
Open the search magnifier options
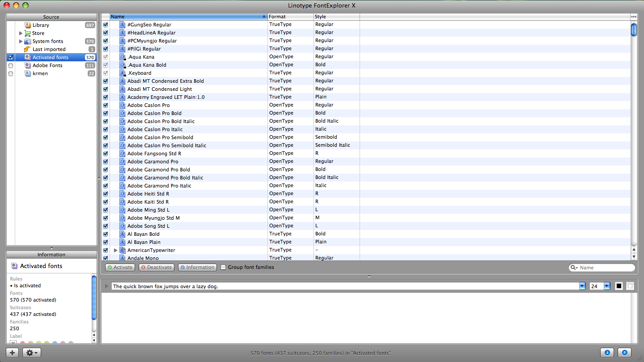[574, 268]
